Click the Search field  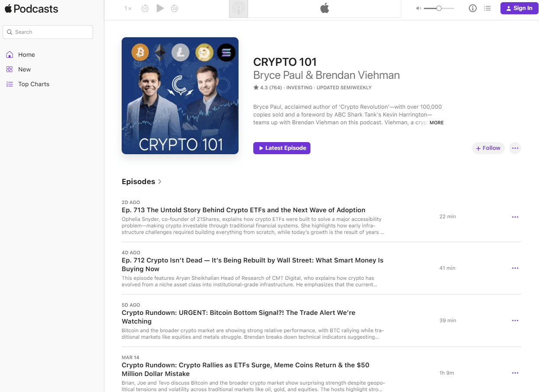pos(48,32)
